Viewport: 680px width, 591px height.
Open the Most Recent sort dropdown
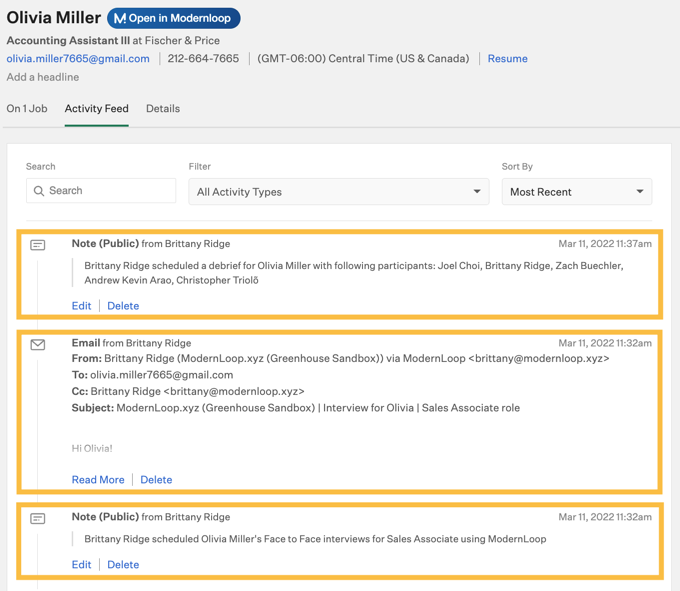(x=576, y=192)
